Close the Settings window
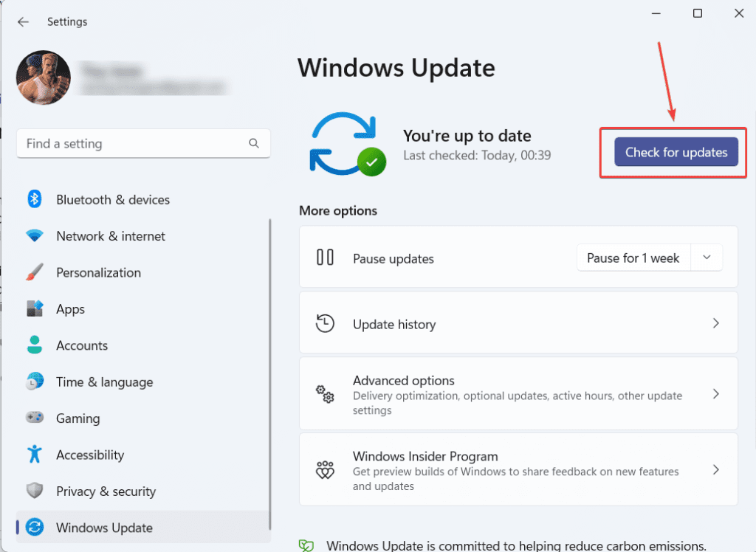This screenshot has width=756, height=552. (x=738, y=13)
